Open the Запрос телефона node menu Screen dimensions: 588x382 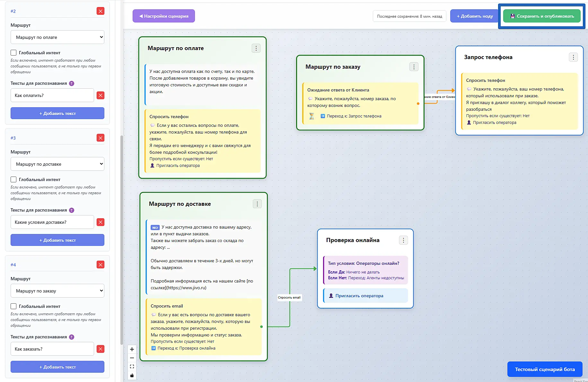pos(573,57)
